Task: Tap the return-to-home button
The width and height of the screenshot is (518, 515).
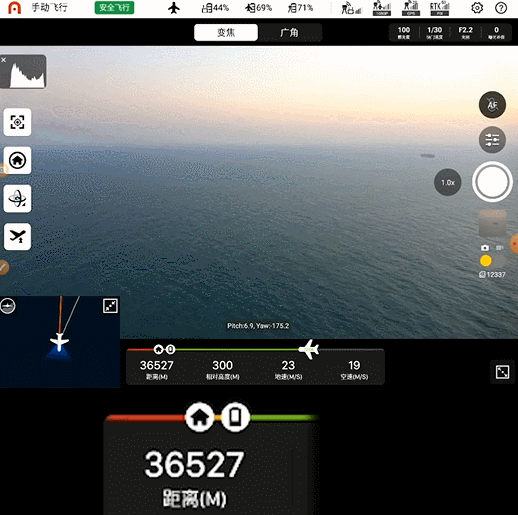Action: (x=17, y=160)
